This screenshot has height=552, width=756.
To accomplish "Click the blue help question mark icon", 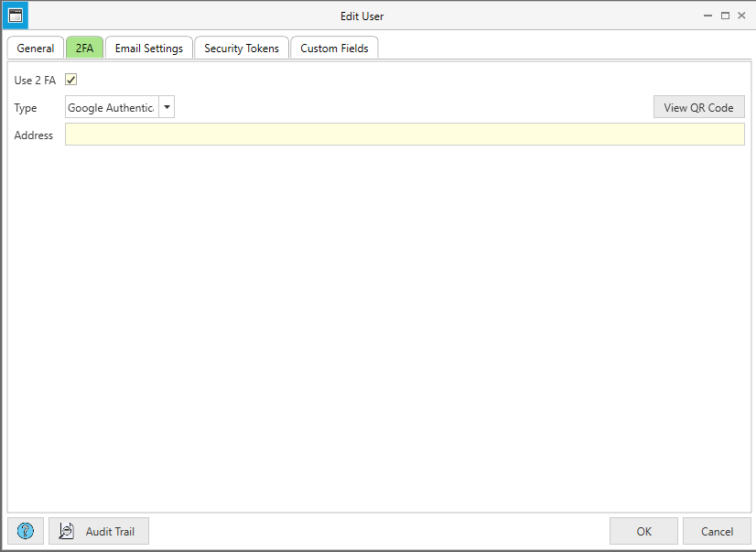I will [x=26, y=531].
